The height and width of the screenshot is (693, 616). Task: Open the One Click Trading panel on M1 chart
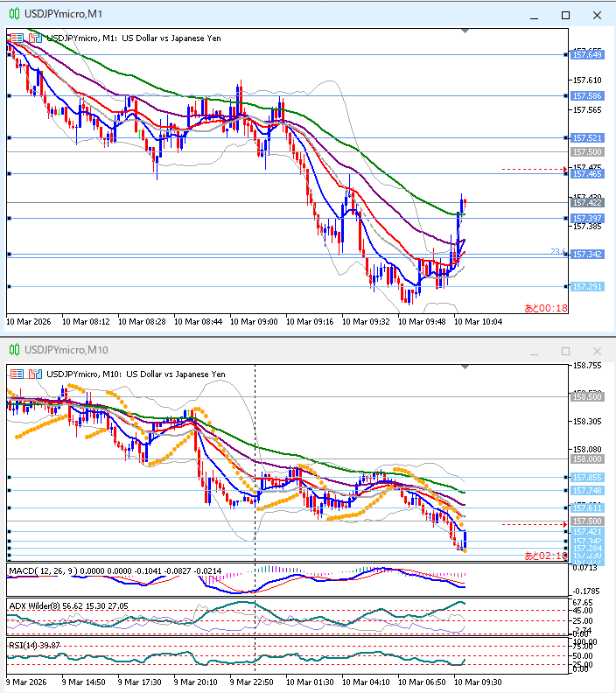click(14, 38)
